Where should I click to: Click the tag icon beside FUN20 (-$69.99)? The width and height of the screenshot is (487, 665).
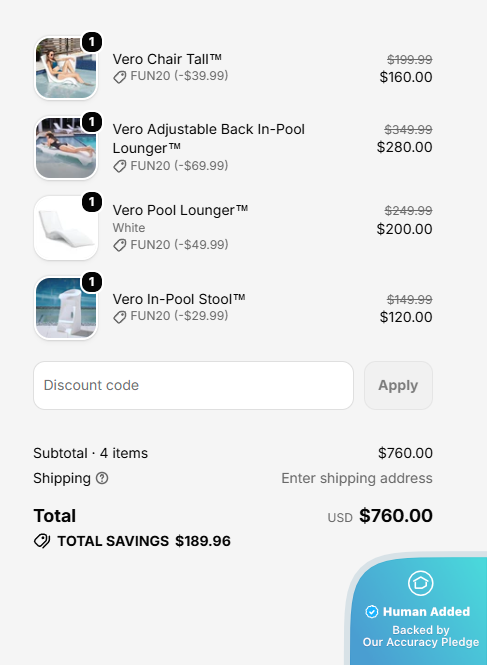tap(120, 166)
